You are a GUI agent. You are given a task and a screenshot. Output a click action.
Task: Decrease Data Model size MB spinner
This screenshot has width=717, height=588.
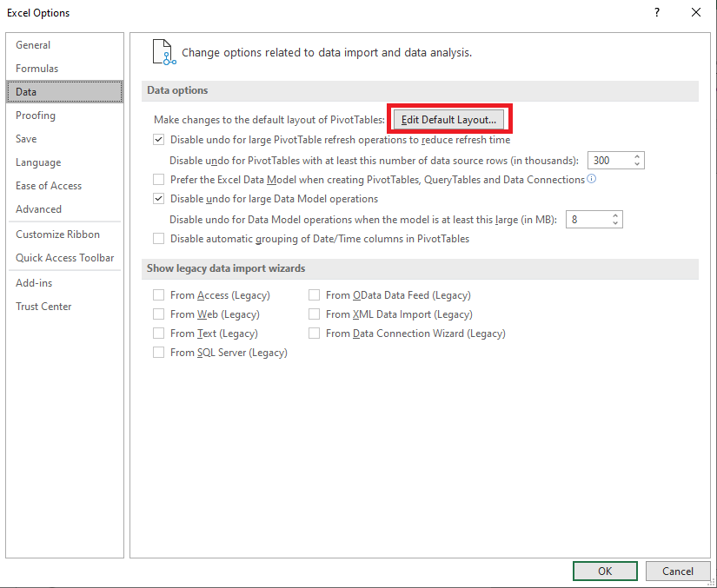point(615,223)
